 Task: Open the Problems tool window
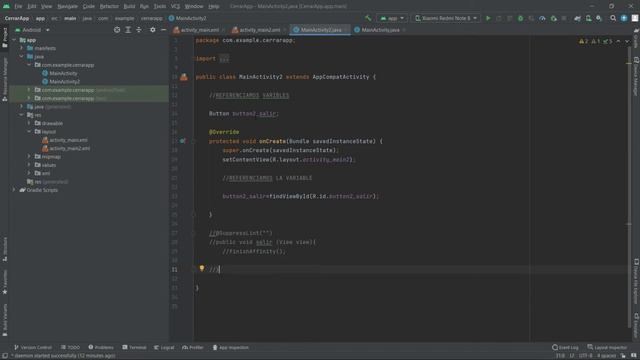[x=101, y=347]
